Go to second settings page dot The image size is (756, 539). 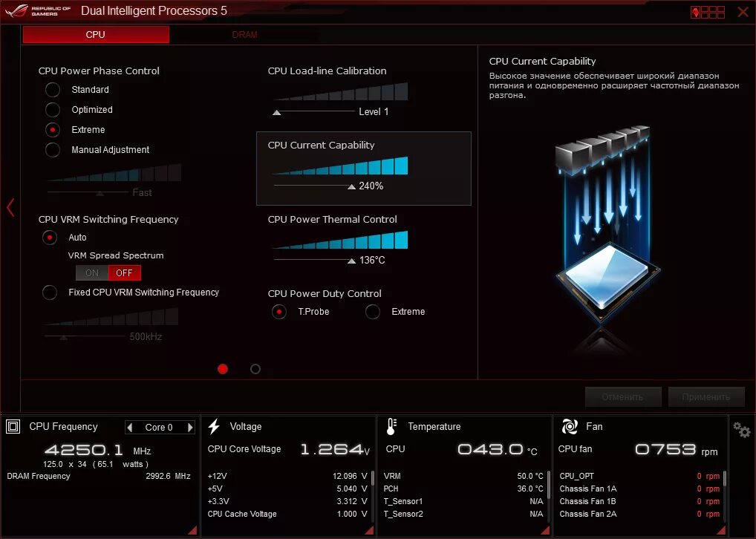click(255, 369)
